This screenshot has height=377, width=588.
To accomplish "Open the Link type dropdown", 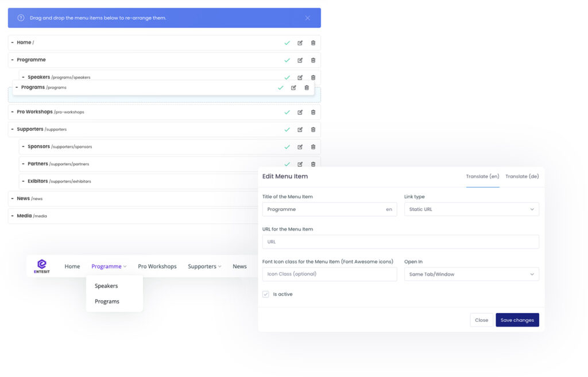I will point(471,209).
